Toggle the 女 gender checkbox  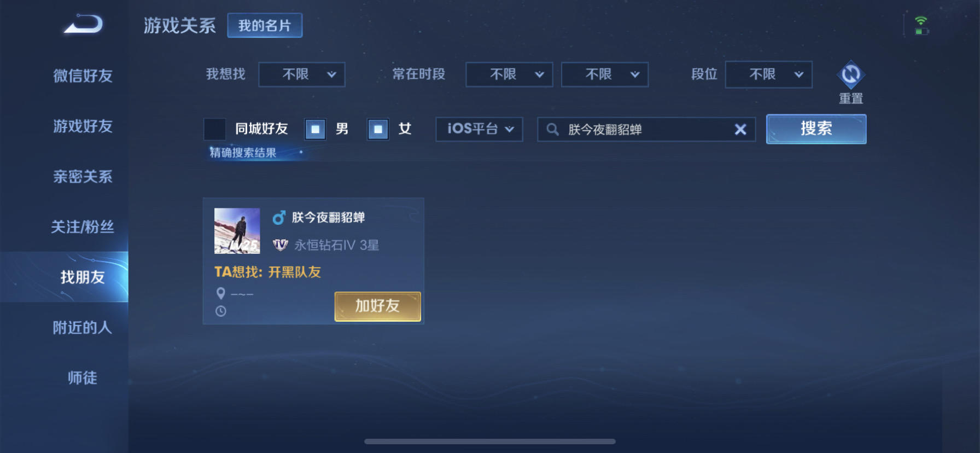[x=378, y=129]
